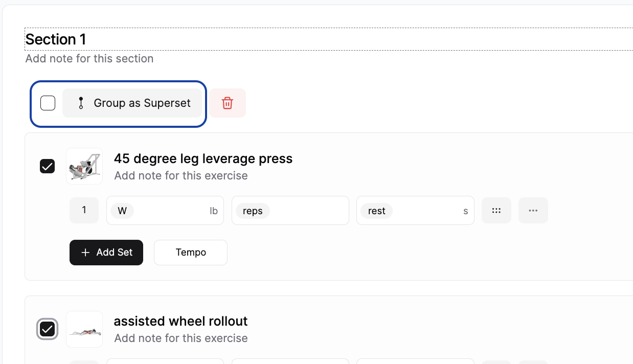The width and height of the screenshot is (633, 364).
Task: Enable the Group as Superset checkbox
Action: (48, 103)
